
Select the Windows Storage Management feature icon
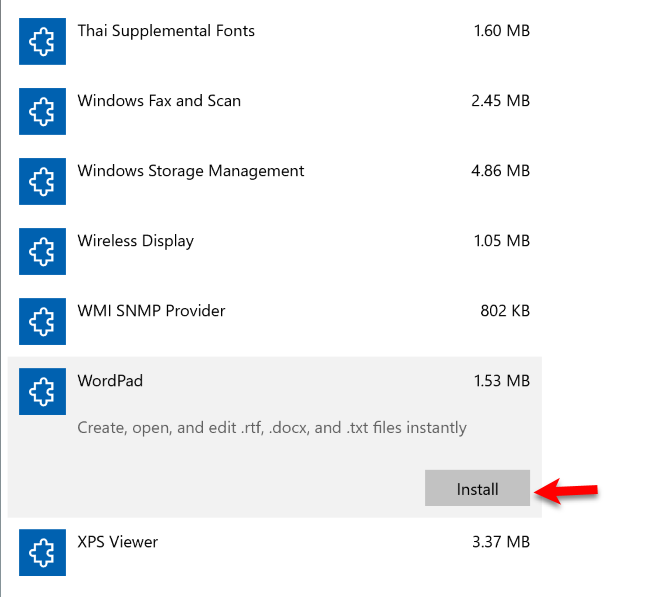point(42,181)
